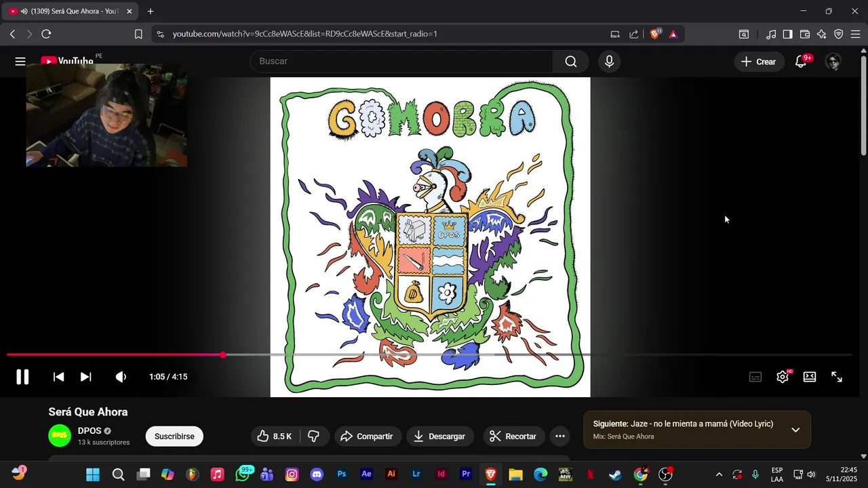868x488 pixels.
Task: Open the Brave Shields lion icon
Action: tap(655, 34)
